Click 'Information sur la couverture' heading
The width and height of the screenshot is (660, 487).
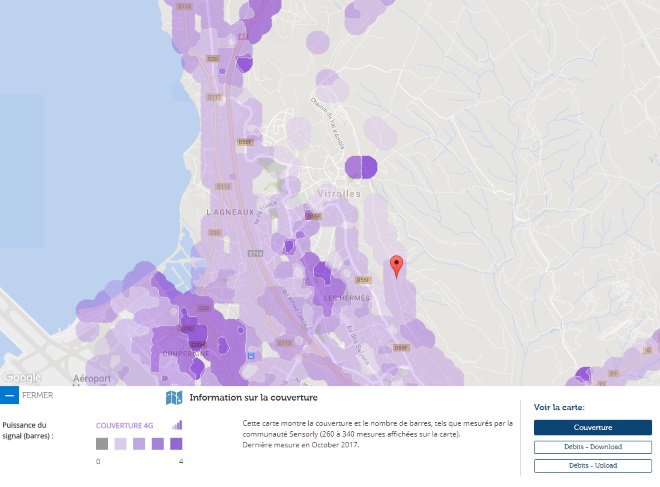click(x=253, y=397)
